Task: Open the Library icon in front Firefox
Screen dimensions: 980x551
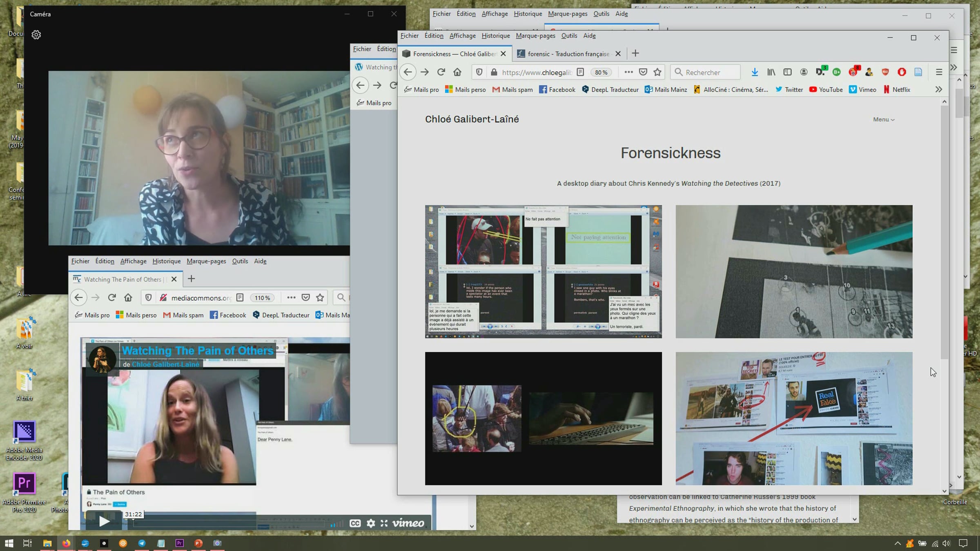Action: click(x=771, y=72)
